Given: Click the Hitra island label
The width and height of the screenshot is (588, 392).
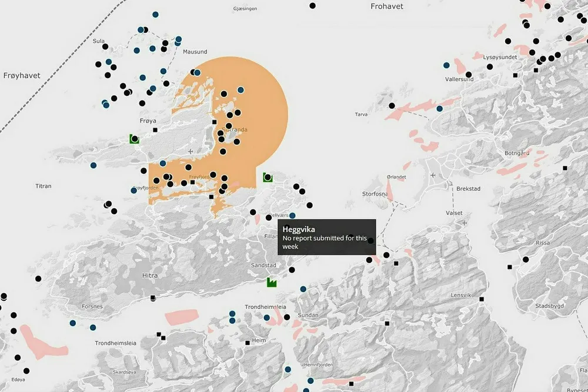Looking at the screenshot, I should (150, 275).
